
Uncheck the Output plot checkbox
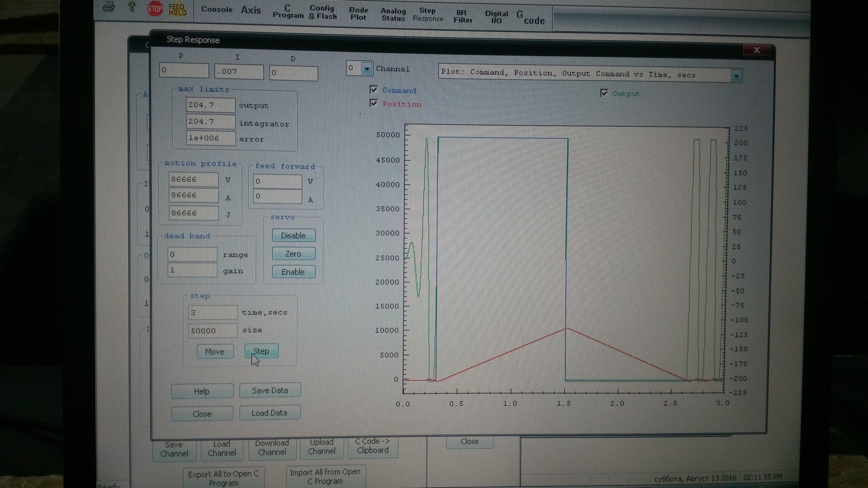coord(604,93)
